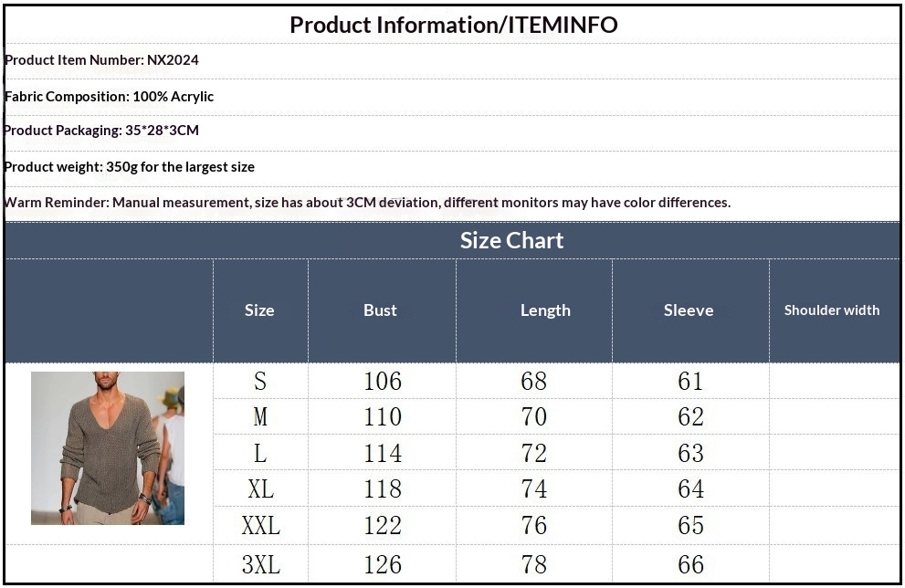Screen dimensions: 905x588
Task: Click the XL size row label
Action: pyautogui.click(x=260, y=489)
